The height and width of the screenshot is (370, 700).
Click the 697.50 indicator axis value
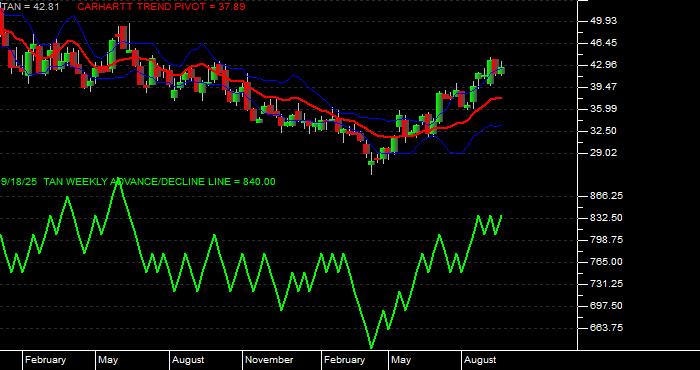(605, 306)
